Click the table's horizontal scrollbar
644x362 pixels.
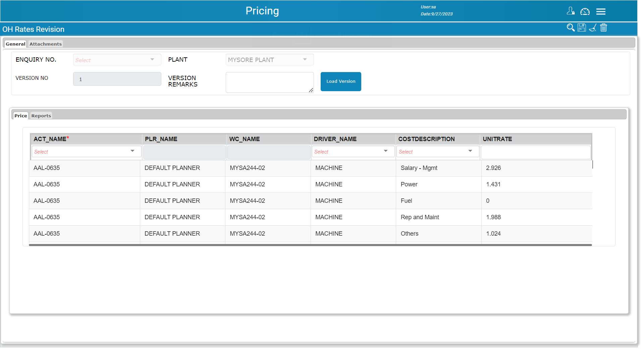310,245
